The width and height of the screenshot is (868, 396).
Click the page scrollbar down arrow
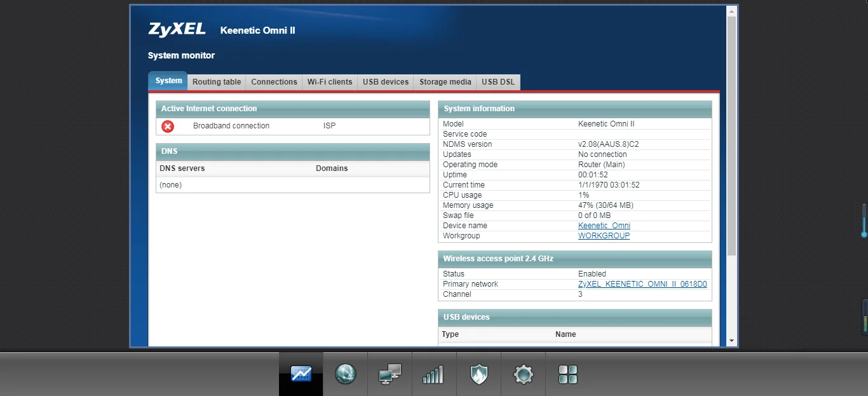pyautogui.click(x=731, y=341)
